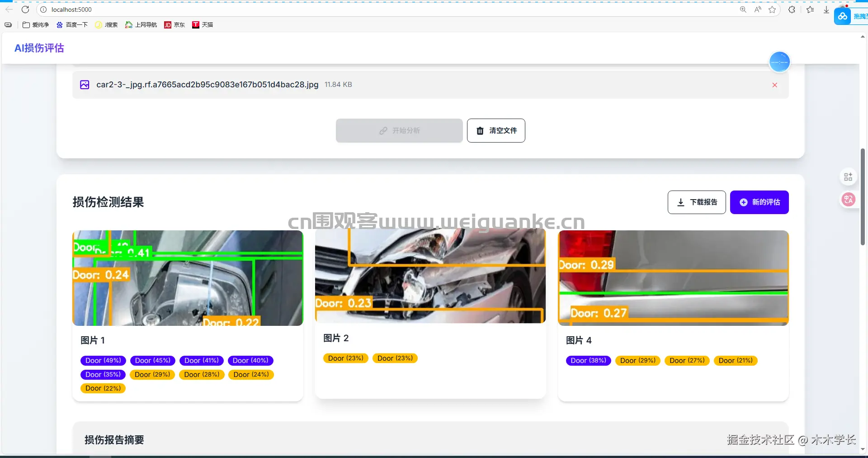Screen dimensions: 868x458
Task: Click the 损伤报告摘要 heading
Action: point(114,440)
